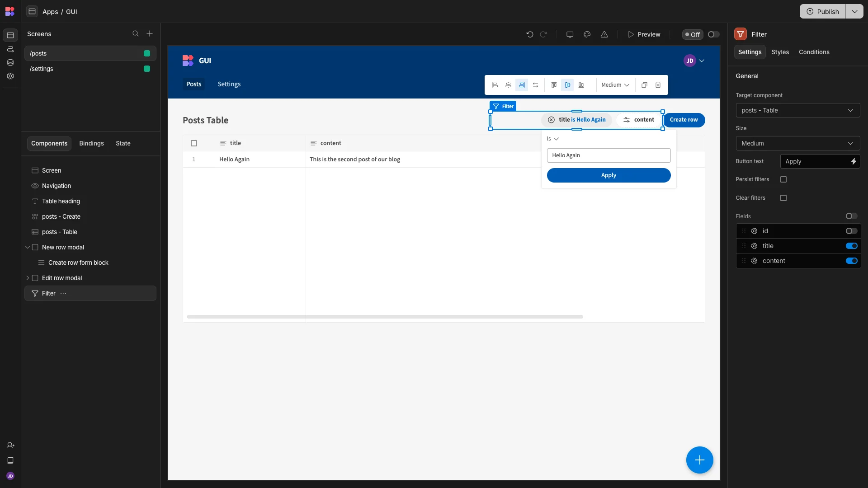Align component to vertical middle in toolbar
Viewport: 868px width, 488px height.
pos(567,85)
